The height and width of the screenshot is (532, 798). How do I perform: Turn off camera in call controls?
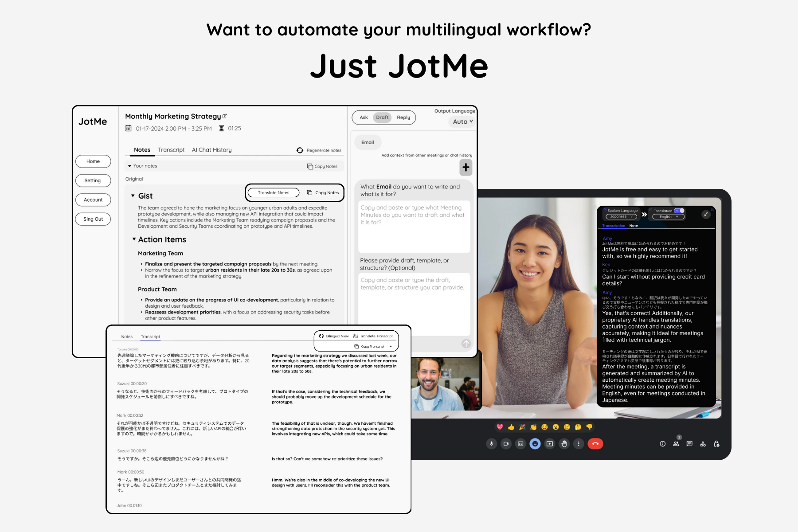(x=506, y=444)
